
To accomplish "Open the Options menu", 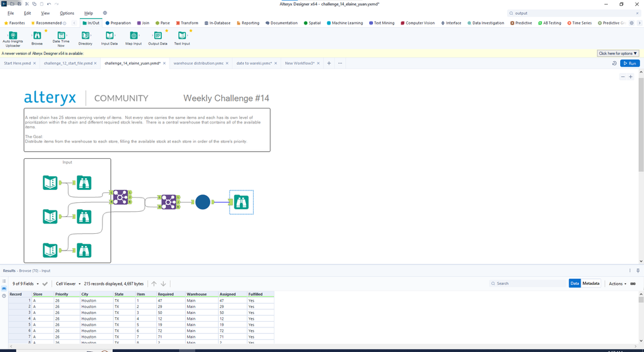I will [67, 13].
